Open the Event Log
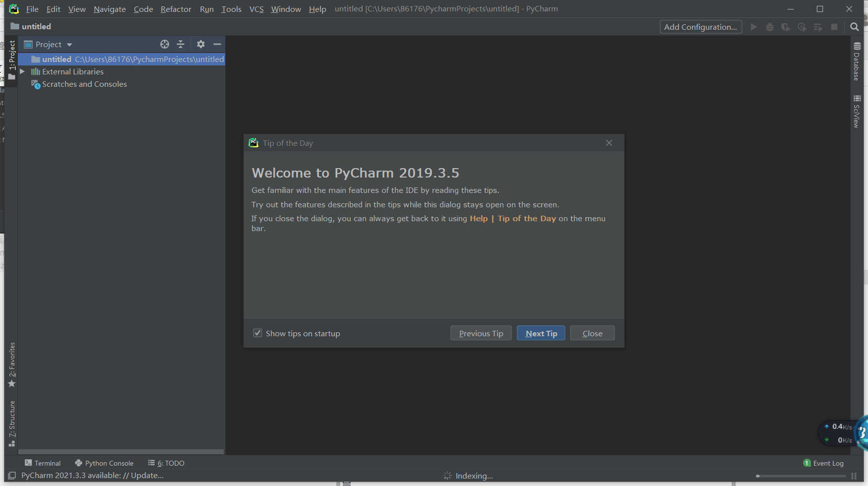 pyautogui.click(x=823, y=463)
